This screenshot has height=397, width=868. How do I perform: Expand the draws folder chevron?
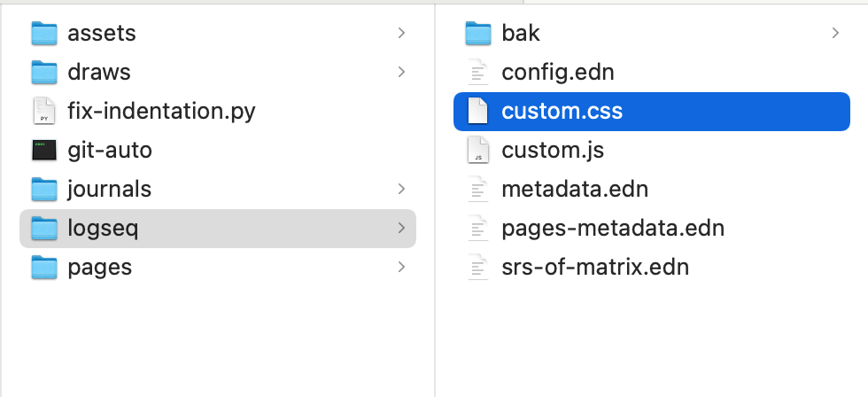click(401, 72)
